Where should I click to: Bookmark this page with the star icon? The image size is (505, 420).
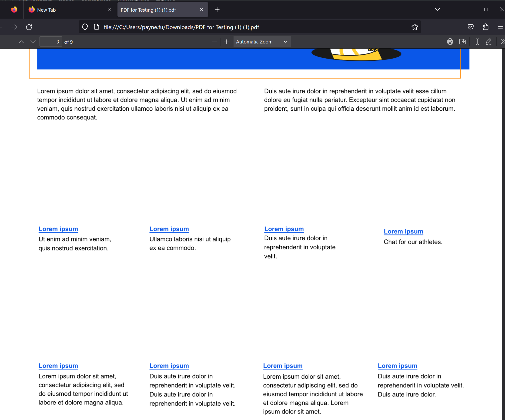click(415, 27)
